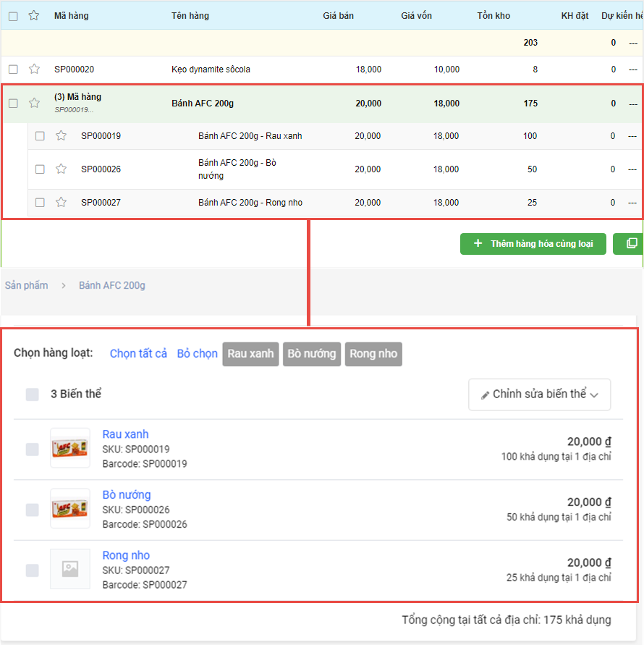This screenshot has width=644, height=645.
Task: Open the Rong nho placeholder image
Action: click(70, 569)
